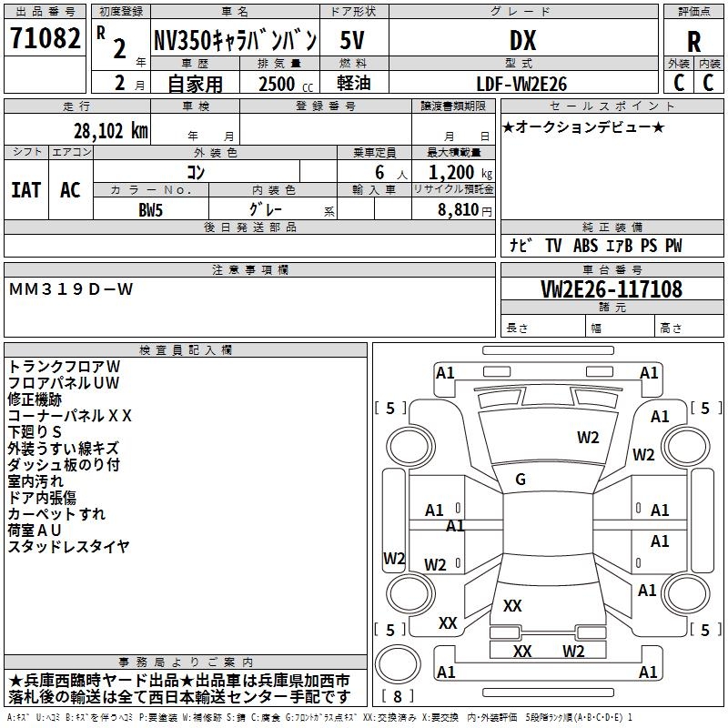Click the front-left wheel circle on diagram
Image resolution: width=728 pixels, height=728 pixels.
[x=410, y=447]
